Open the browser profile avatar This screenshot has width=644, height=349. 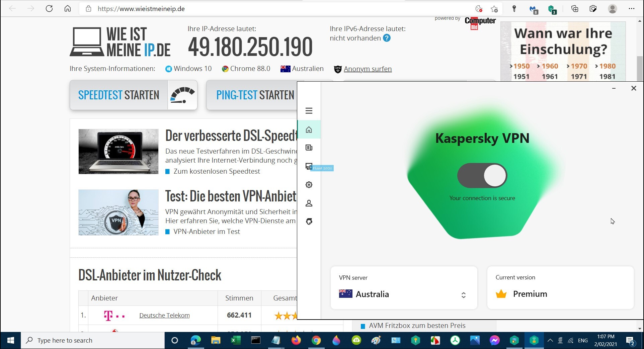(x=613, y=9)
